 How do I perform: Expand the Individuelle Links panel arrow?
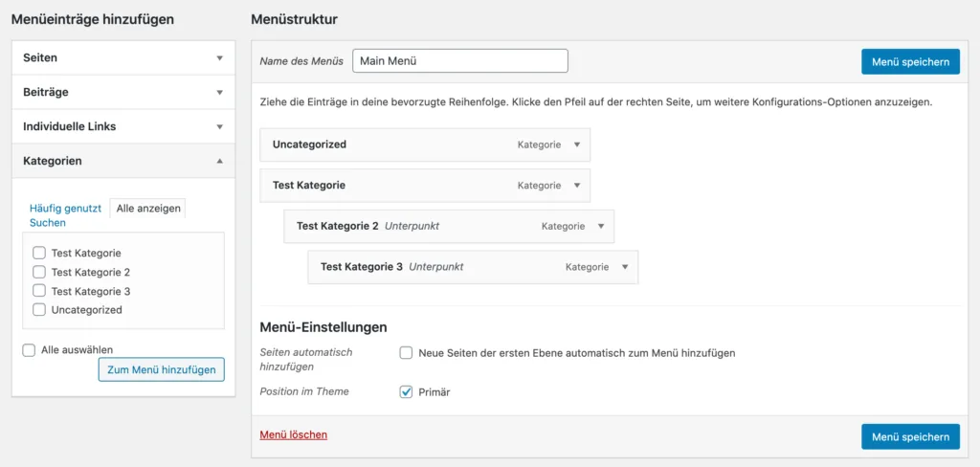219,127
